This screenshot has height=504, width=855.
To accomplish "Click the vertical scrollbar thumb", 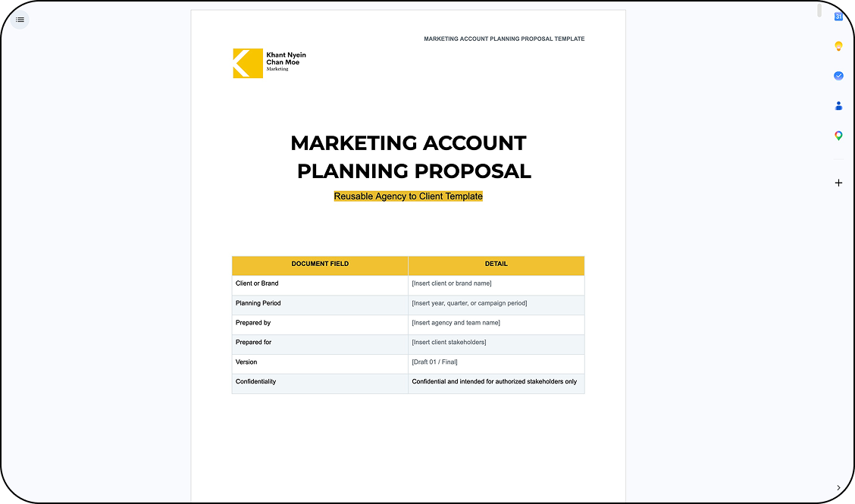I will click(819, 11).
